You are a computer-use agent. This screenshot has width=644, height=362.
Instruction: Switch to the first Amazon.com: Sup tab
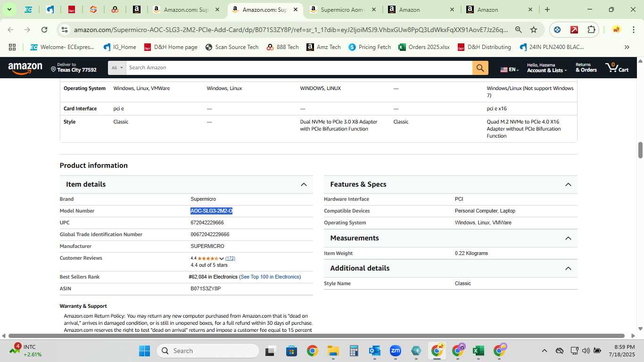[186, 9]
